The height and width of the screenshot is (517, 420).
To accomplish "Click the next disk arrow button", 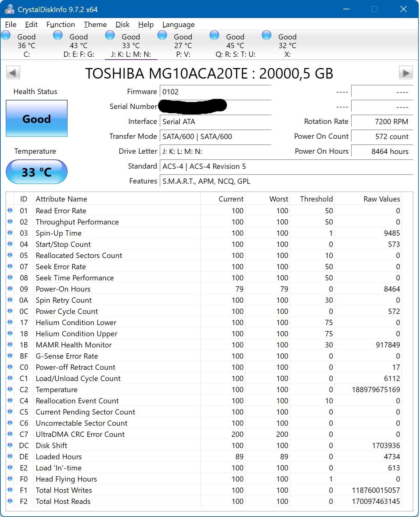I will click(x=406, y=73).
